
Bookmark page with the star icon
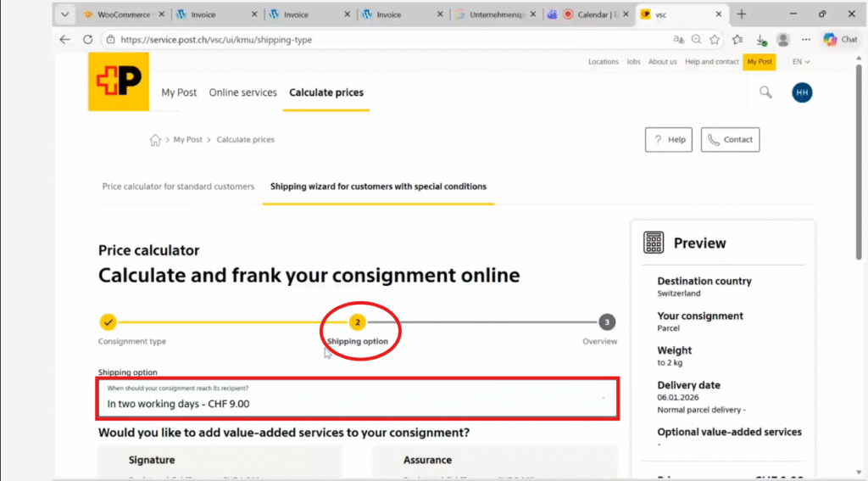(715, 39)
